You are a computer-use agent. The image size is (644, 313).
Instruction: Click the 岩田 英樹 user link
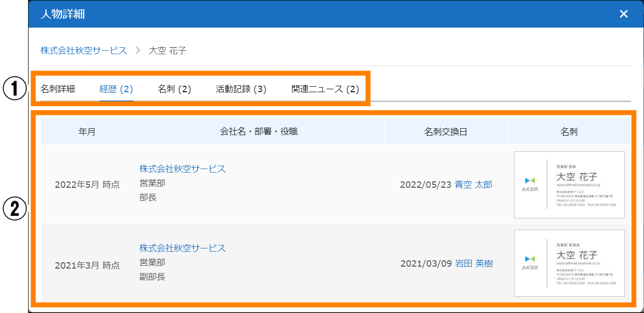pos(473,263)
